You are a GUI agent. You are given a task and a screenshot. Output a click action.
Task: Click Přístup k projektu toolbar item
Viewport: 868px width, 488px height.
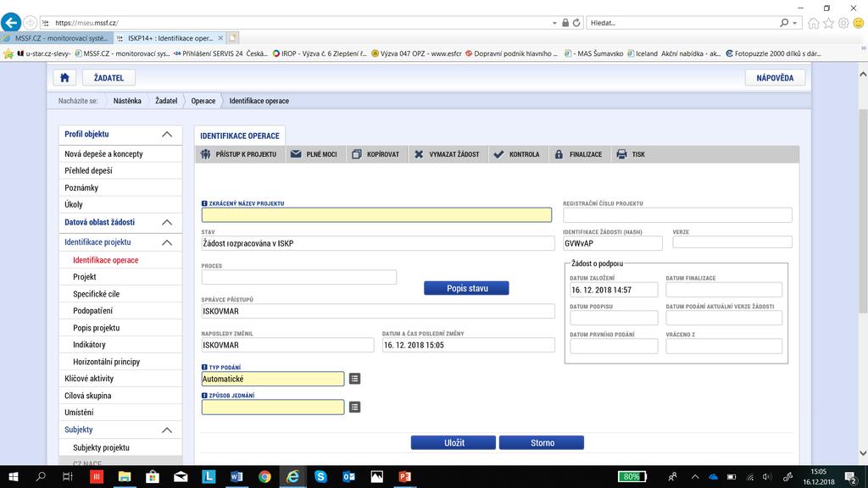click(x=239, y=154)
